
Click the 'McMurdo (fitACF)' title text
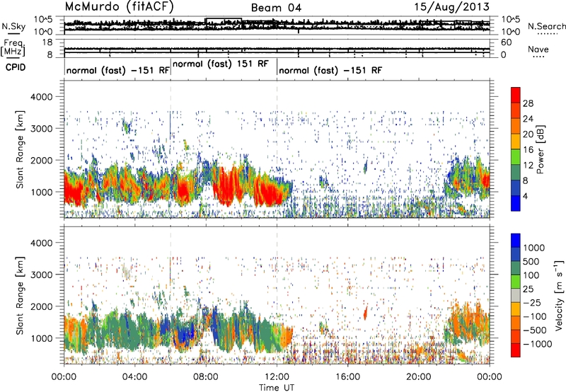(x=119, y=6)
